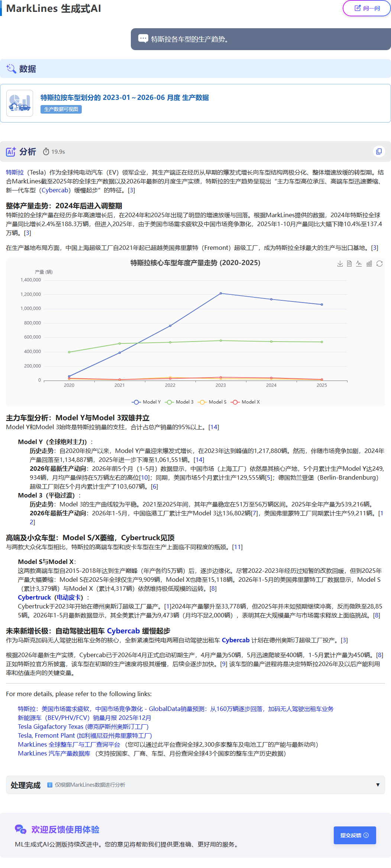Click Model 3 2020 data point

(69, 352)
